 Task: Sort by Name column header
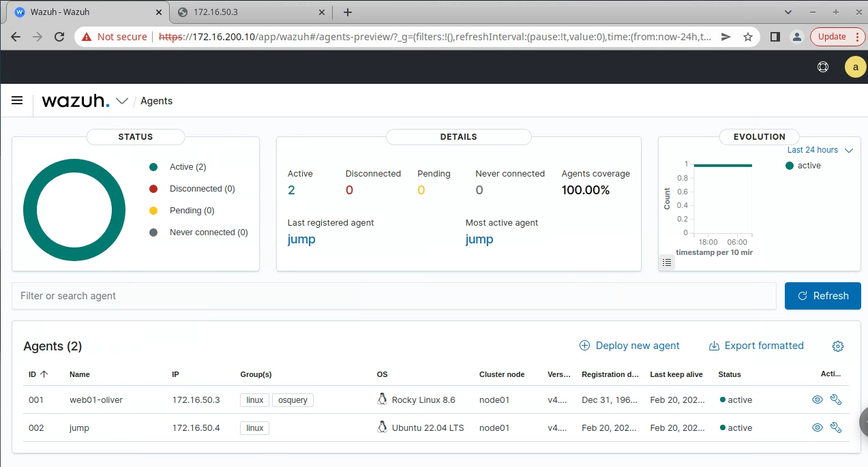(x=80, y=374)
